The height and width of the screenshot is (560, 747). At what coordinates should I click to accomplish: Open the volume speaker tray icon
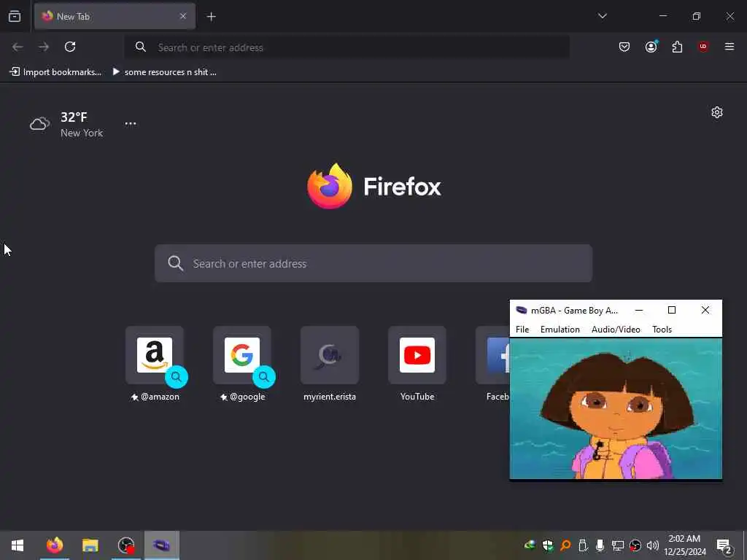click(653, 545)
